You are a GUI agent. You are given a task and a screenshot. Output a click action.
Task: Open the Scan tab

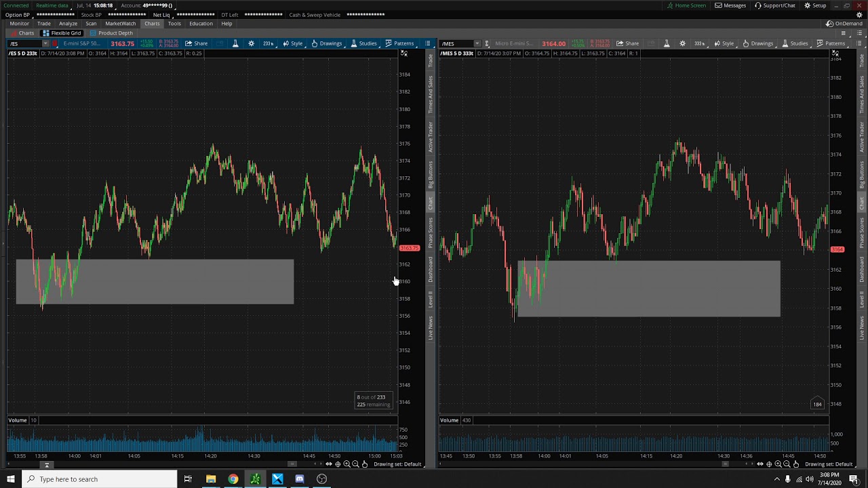click(x=91, y=24)
